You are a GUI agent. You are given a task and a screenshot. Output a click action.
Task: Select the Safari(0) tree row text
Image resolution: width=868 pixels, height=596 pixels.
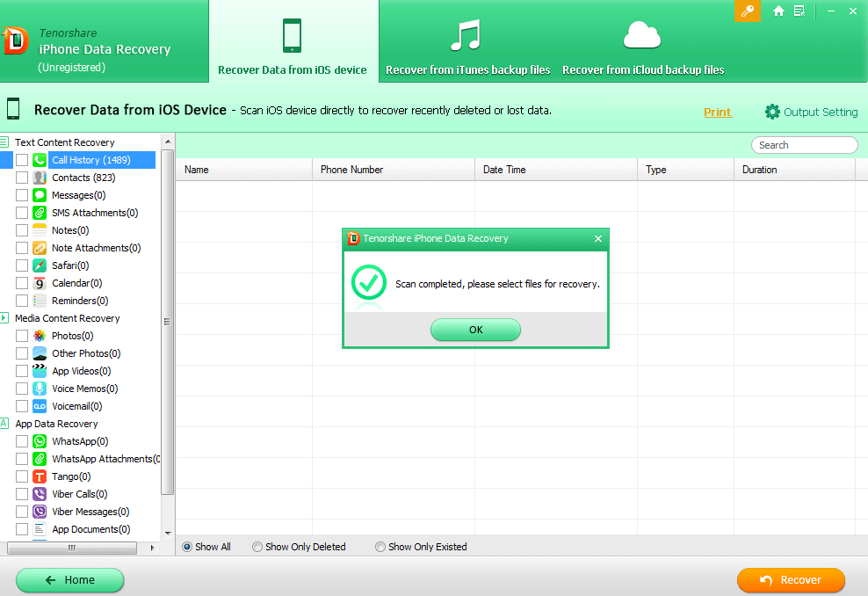70,265
